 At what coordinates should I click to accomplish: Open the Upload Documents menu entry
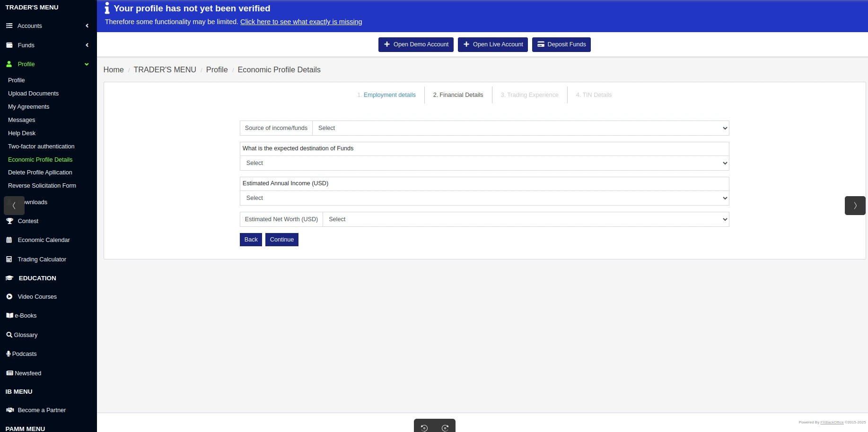pos(33,94)
